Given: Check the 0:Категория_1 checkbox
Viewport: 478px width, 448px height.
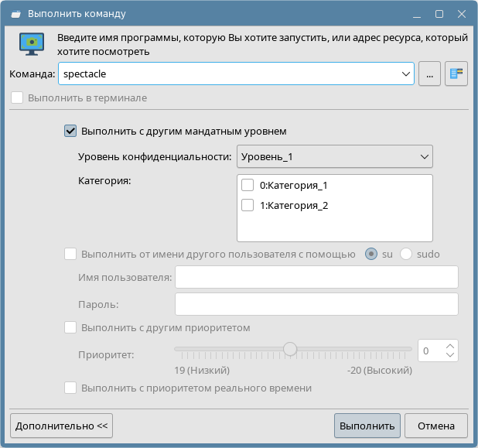Looking at the screenshot, I should [248, 186].
